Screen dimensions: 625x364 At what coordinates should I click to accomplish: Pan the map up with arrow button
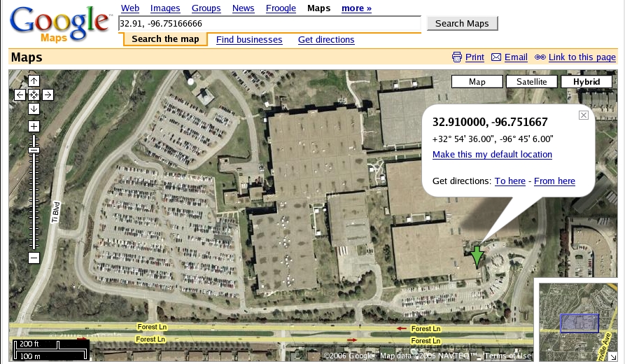point(34,81)
